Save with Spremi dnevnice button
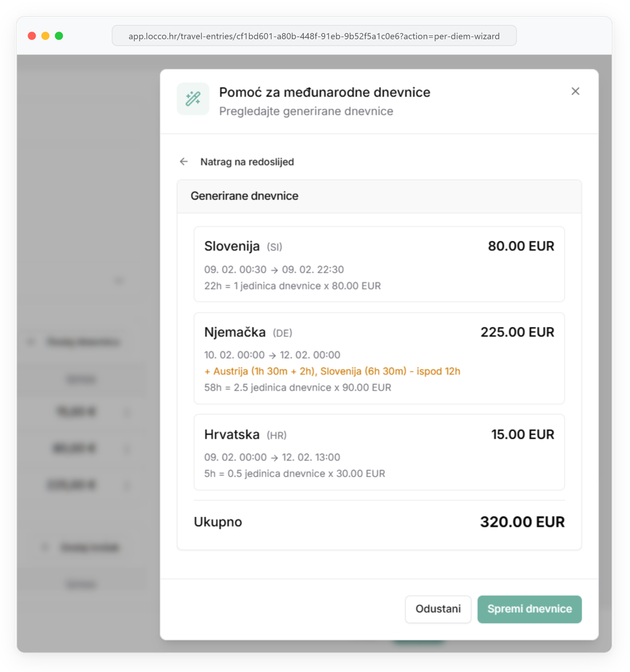Viewport: 630px width, 672px height. click(x=529, y=609)
